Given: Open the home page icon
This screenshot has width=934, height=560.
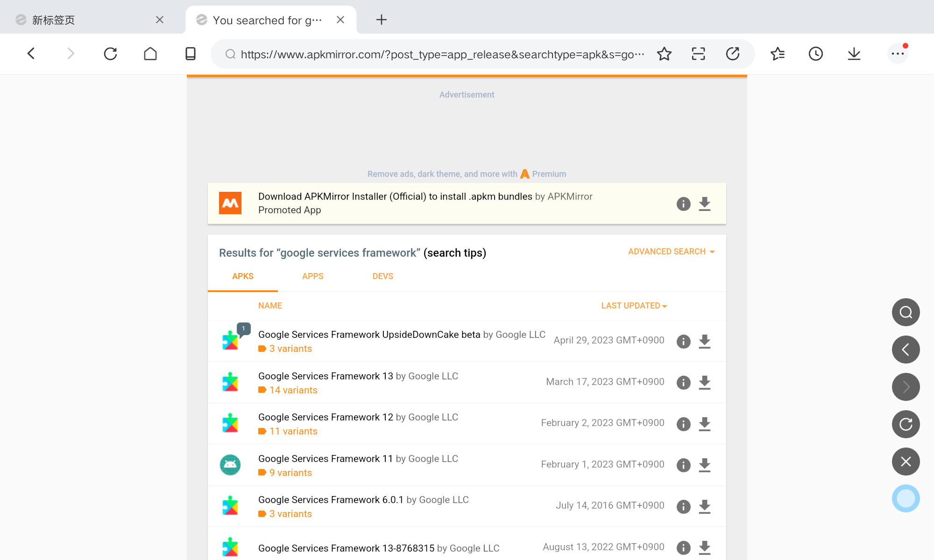Looking at the screenshot, I should (150, 54).
